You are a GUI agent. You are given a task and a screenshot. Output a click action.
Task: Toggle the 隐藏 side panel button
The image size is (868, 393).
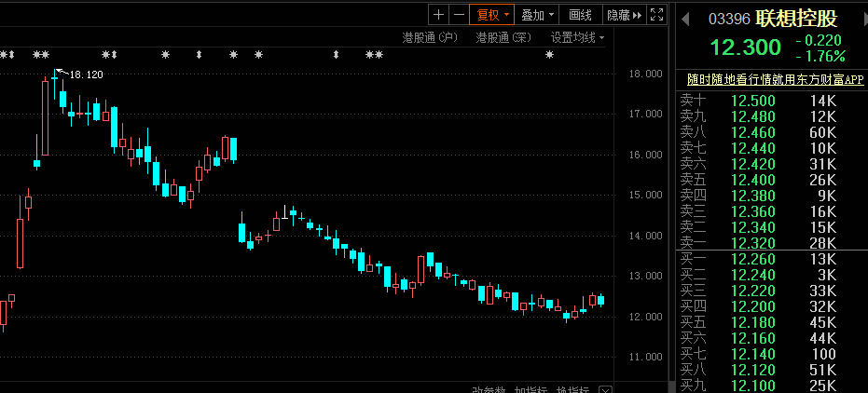(623, 14)
